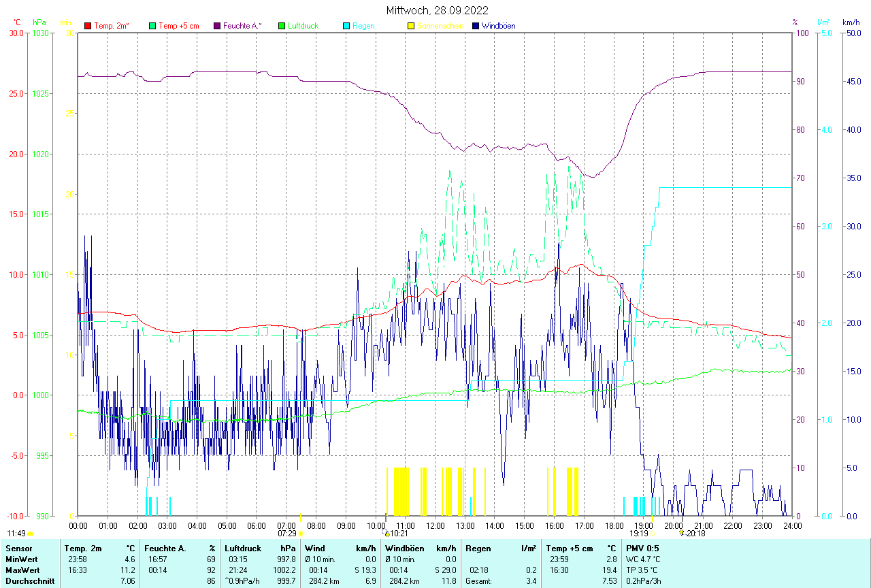The height and width of the screenshot is (588, 871).
Task: Click the red Temp. 2m legend swatch
Action: (88, 26)
